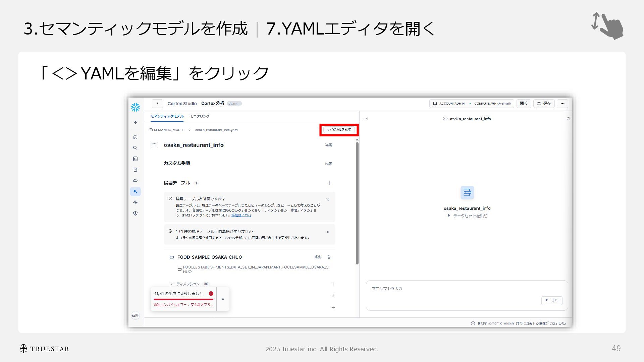
Task: Click the osaka_restaurant_info chat panel header
Action: click(467, 119)
